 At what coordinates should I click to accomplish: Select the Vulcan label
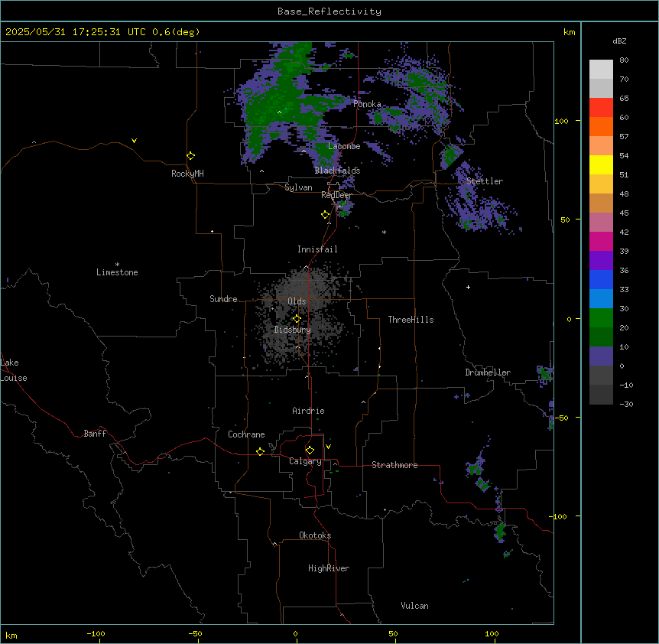coord(414,606)
